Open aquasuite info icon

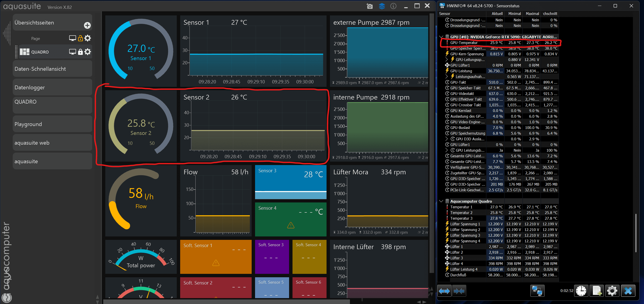pos(393,6)
